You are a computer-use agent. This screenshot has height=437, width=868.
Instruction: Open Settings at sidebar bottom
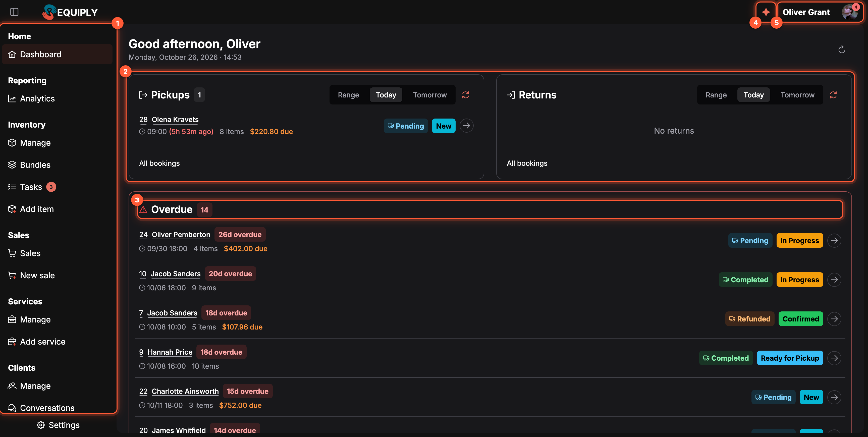pyautogui.click(x=58, y=425)
